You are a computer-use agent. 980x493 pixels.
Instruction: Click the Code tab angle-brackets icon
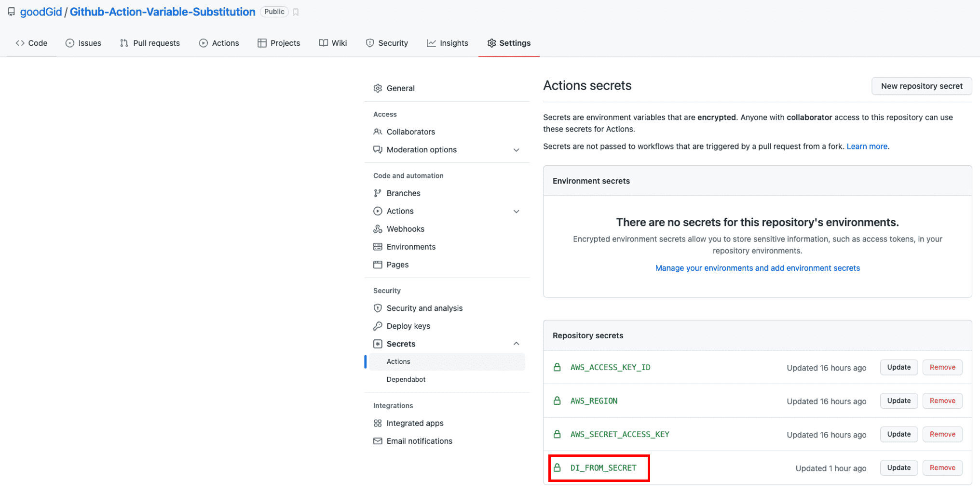click(x=20, y=43)
